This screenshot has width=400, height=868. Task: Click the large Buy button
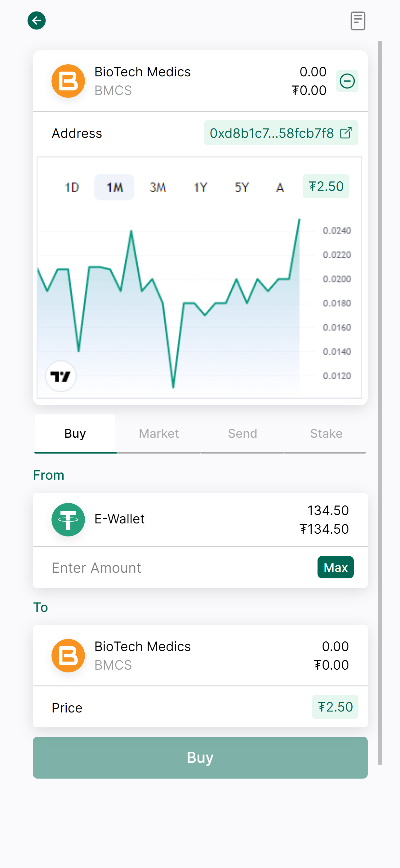200,757
